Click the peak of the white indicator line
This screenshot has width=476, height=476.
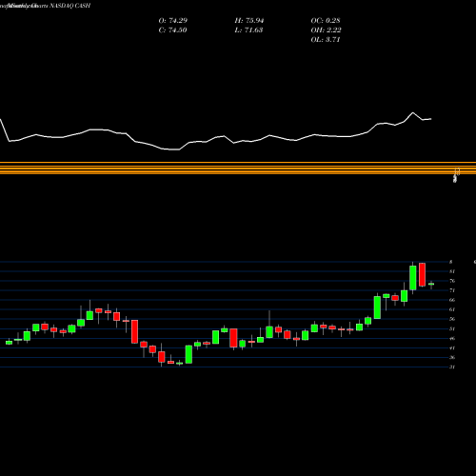pyautogui.click(x=413, y=112)
